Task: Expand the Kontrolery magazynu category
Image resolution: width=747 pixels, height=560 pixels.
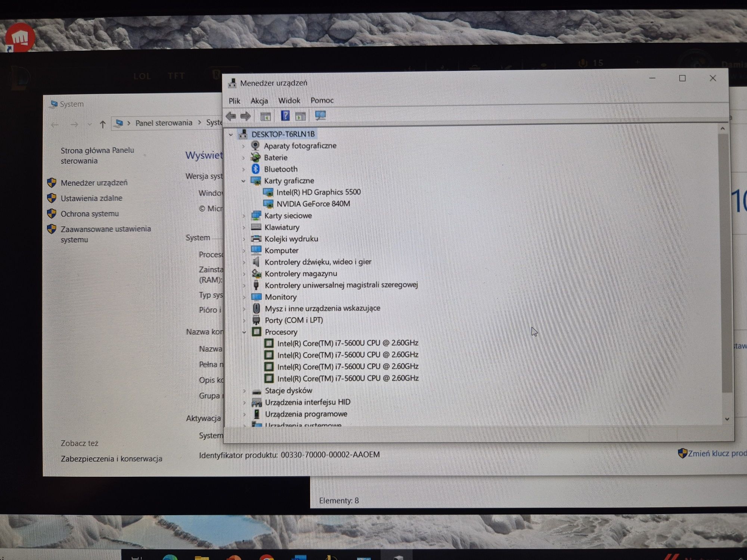Action: click(x=244, y=274)
